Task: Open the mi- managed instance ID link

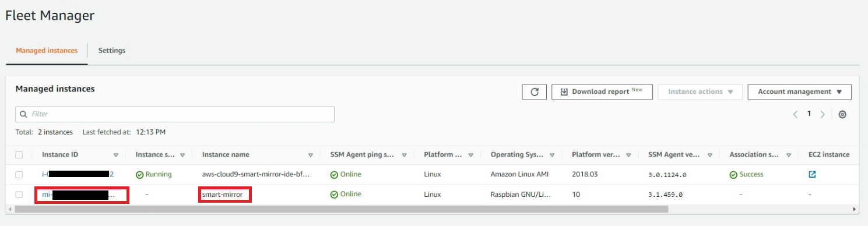Action: [x=79, y=194]
